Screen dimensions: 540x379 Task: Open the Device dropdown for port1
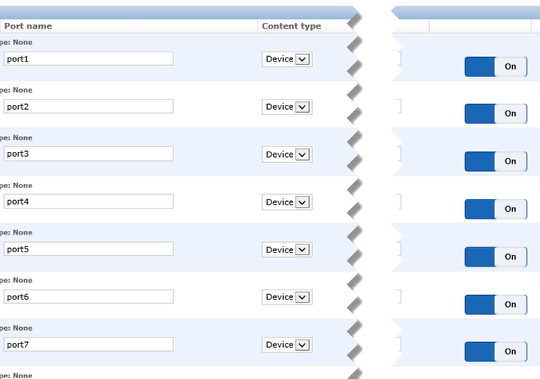tap(287, 59)
